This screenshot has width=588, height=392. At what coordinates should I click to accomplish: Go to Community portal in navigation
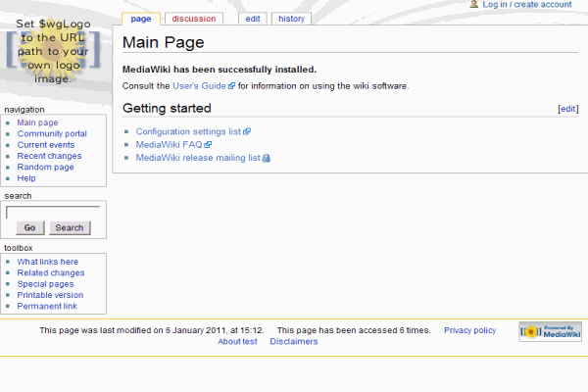(x=52, y=134)
